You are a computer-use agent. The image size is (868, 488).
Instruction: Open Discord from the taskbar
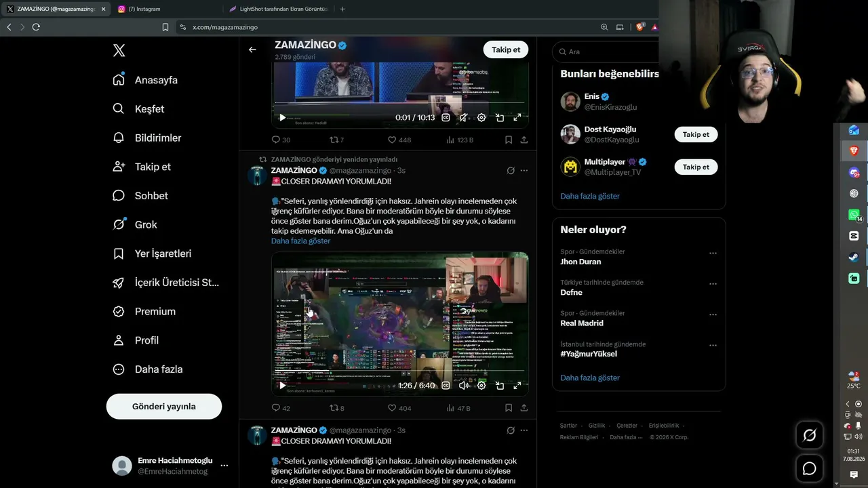click(854, 173)
